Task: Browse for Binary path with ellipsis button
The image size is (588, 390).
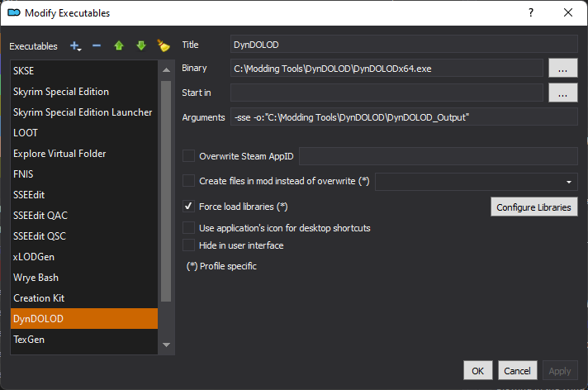Action: point(562,68)
